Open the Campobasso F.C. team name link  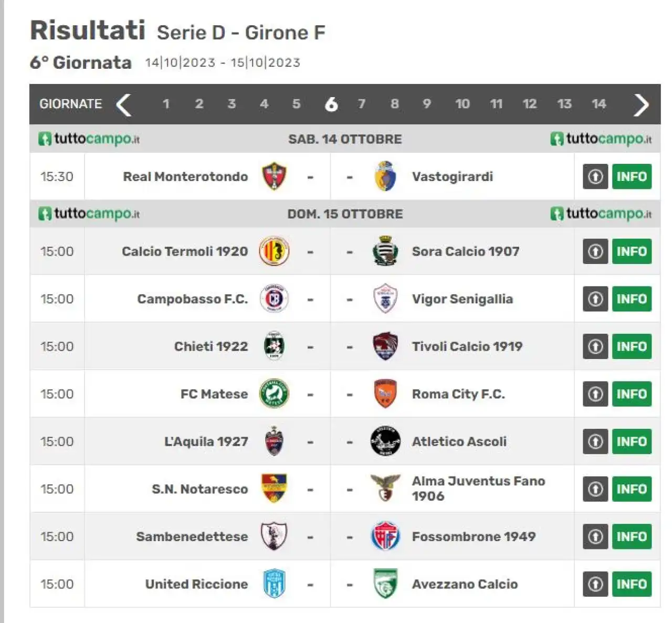[x=192, y=299]
